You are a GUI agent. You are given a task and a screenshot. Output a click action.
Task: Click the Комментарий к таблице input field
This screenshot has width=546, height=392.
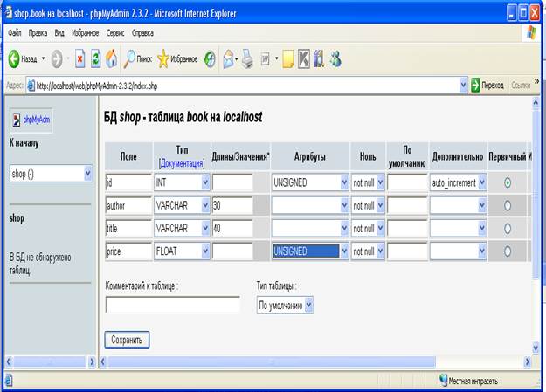point(173,305)
